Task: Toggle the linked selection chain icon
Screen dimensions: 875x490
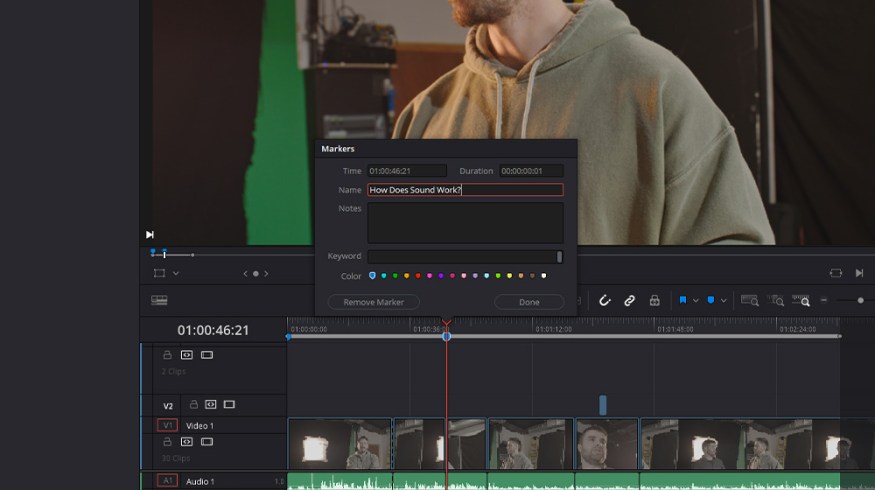Action: 630,300
